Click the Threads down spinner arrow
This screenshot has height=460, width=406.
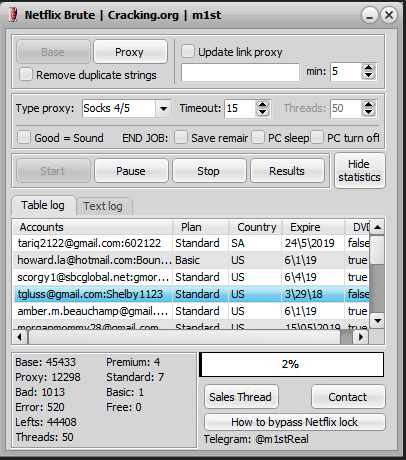pyautogui.click(x=369, y=112)
